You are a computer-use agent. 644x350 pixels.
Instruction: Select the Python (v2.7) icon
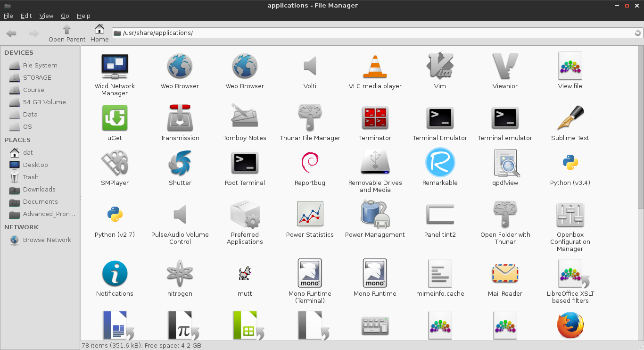[115, 215]
